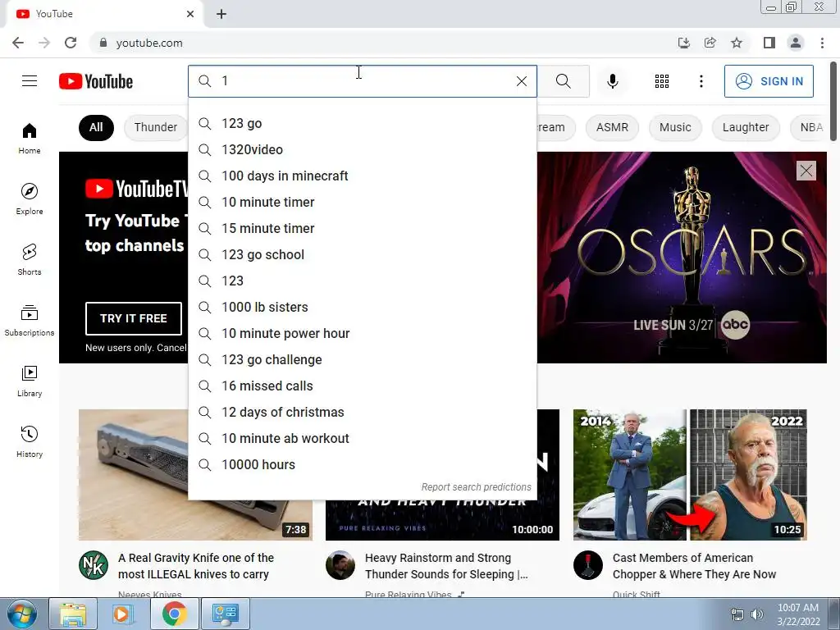This screenshot has width=840, height=630.
Task: Open 'Heavy Rainstorm and Strong Thunder' title
Action: point(446,566)
